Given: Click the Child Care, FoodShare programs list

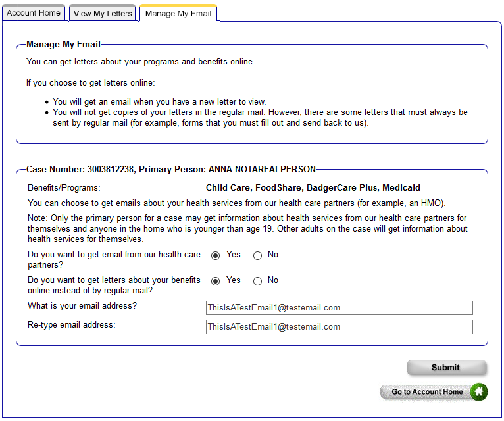Looking at the screenshot, I should [x=313, y=188].
